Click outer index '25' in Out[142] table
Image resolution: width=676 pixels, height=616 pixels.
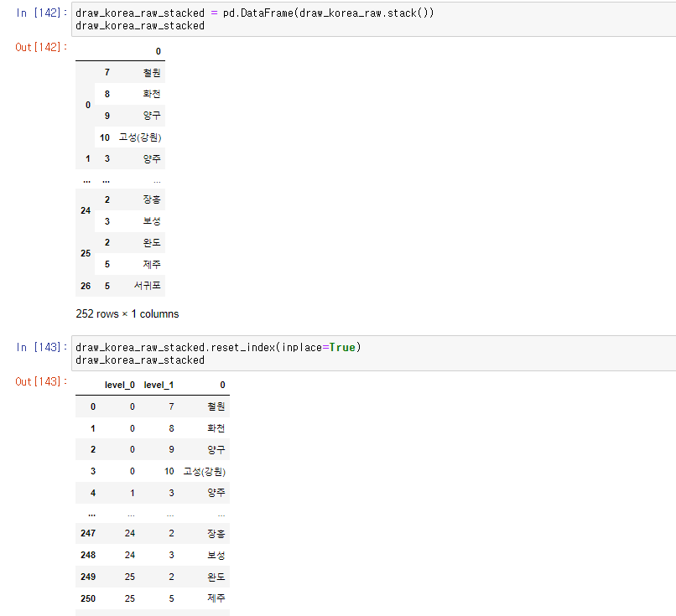point(86,253)
